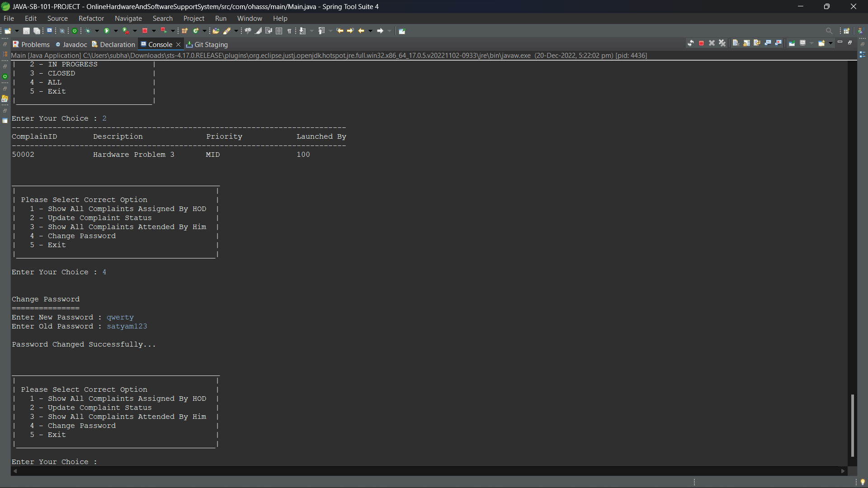Close the Console tab
The image size is (868, 488).
tap(178, 44)
